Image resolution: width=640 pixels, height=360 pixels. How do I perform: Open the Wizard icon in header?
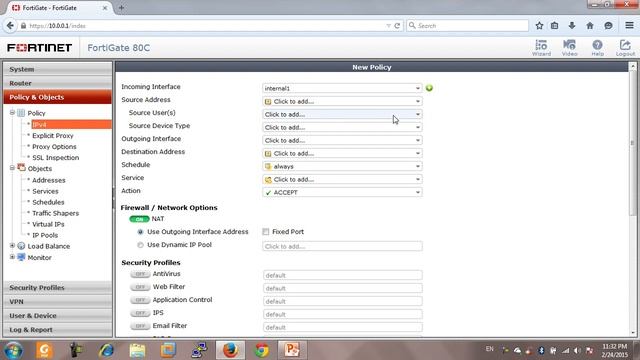point(541,47)
